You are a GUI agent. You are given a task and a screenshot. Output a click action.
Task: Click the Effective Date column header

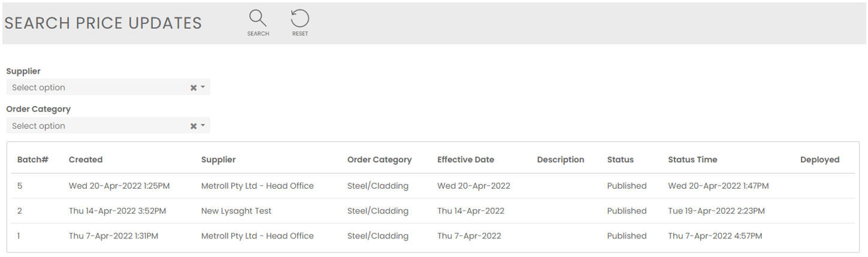[x=465, y=160]
